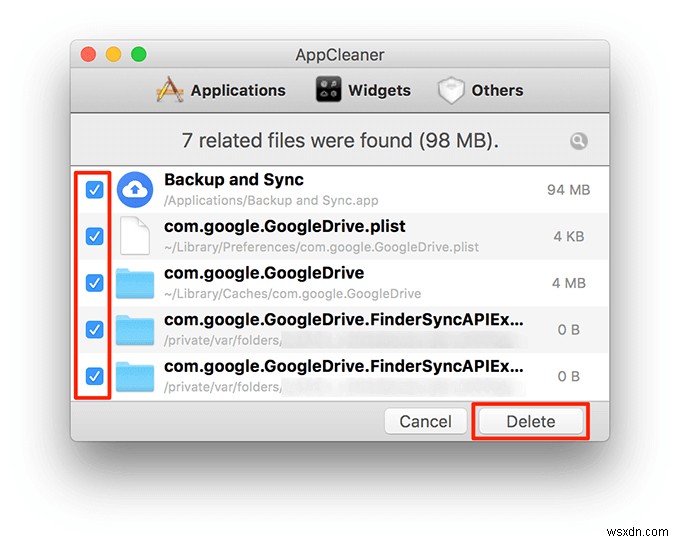Click the Caches com.google.GoogleDrive folder icon
Image resolution: width=680 pixels, height=542 pixels.
point(135,283)
